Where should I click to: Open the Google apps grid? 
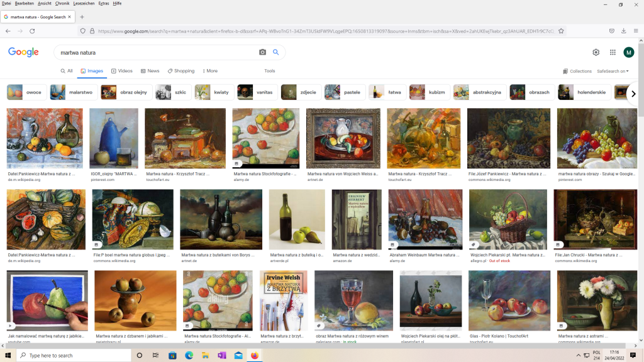coord(613,52)
